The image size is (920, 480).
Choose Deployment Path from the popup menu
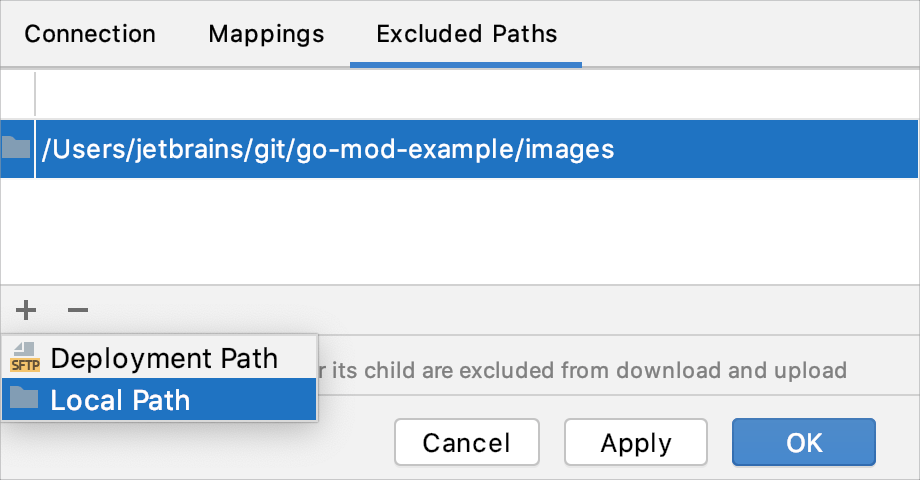164,358
